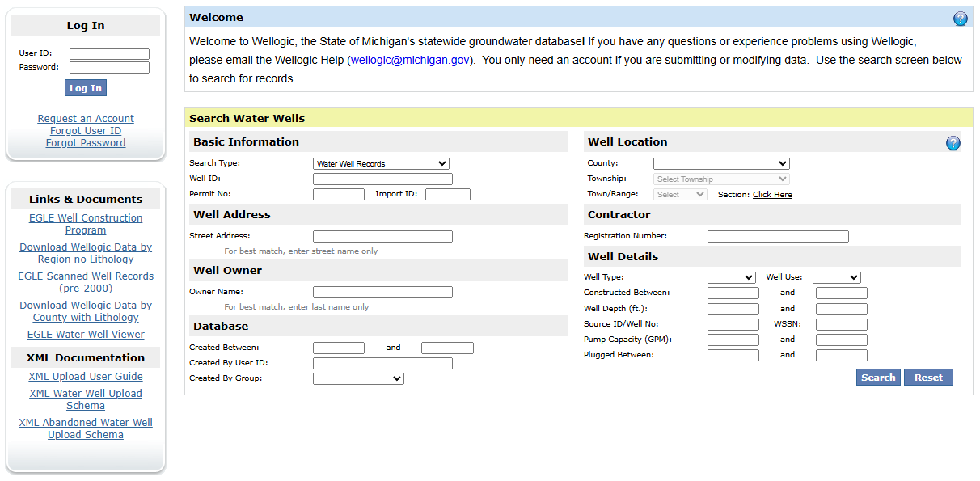980x481 pixels.
Task: Focus the Pump Capacity minimum field
Action: pyautogui.click(x=733, y=340)
